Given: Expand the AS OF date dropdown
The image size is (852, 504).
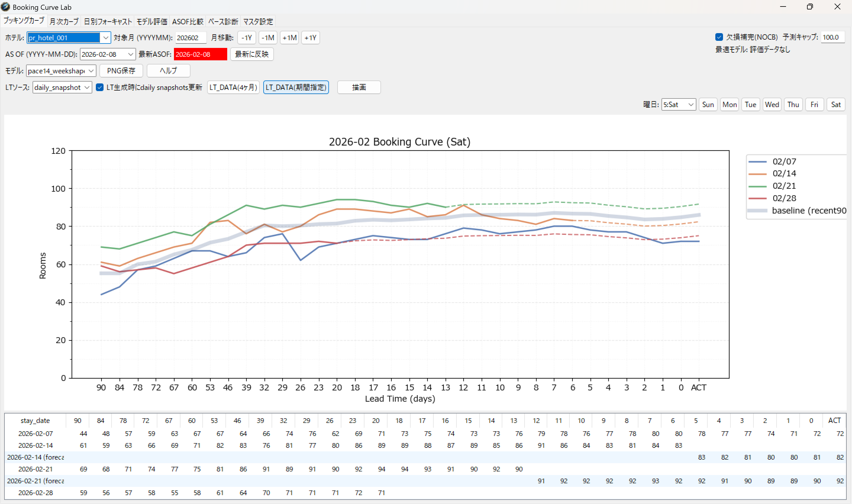Looking at the screenshot, I should 130,54.
